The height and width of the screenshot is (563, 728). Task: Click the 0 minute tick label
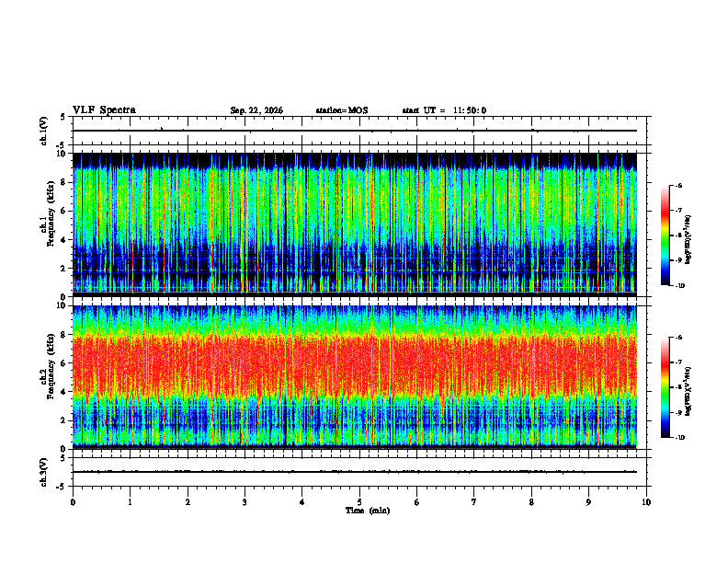pyautogui.click(x=73, y=502)
